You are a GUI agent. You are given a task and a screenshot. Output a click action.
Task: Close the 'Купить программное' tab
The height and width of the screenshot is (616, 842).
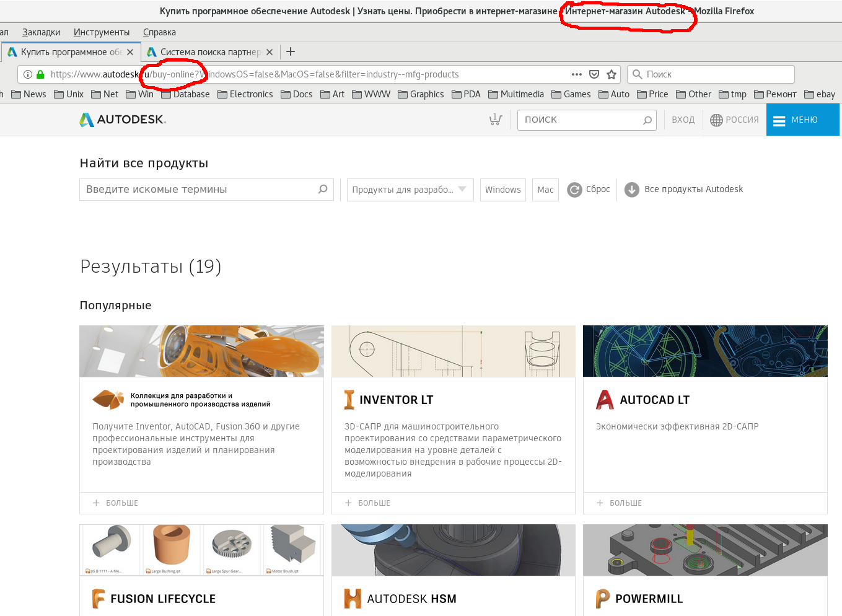point(130,52)
